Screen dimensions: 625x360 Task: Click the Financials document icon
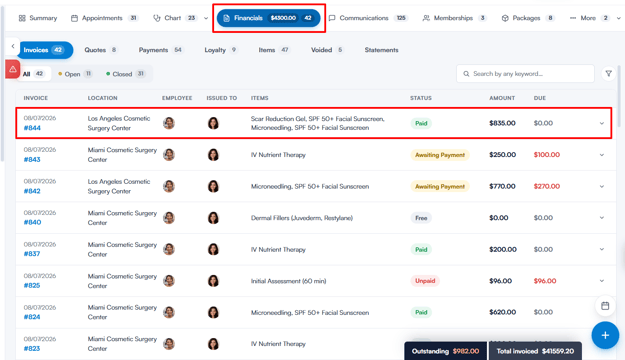[x=226, y=18]
